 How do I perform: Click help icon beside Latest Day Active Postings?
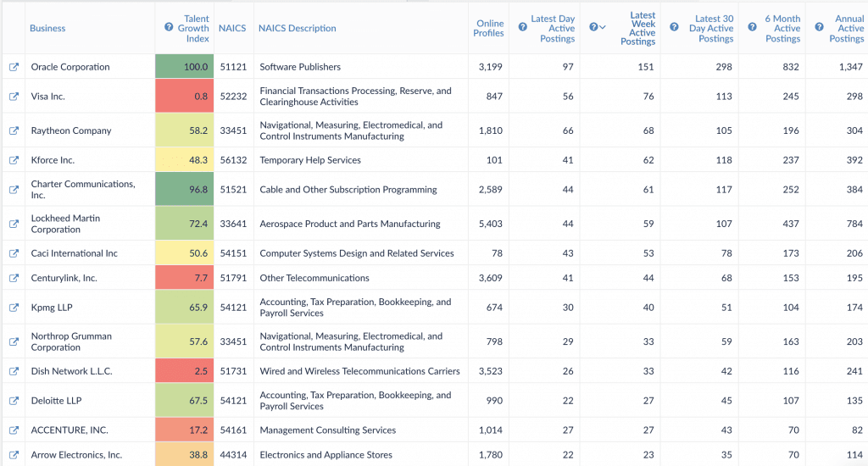(522, 27)
